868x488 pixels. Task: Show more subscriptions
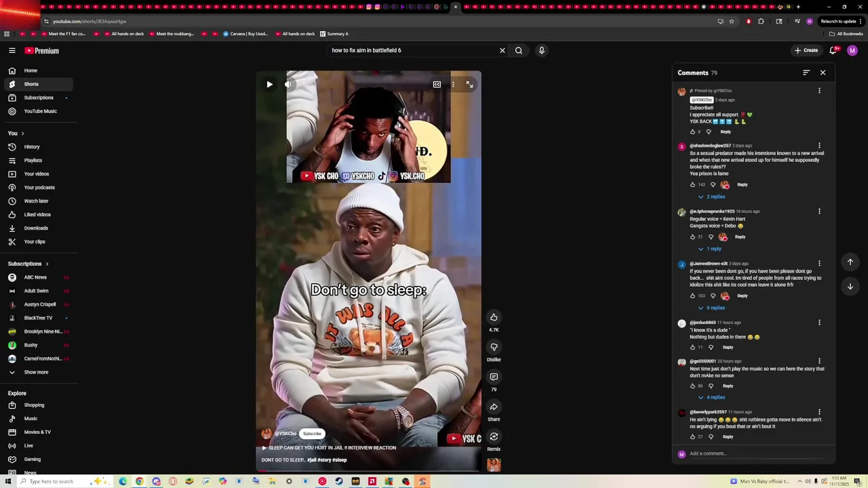coord(38,372)
